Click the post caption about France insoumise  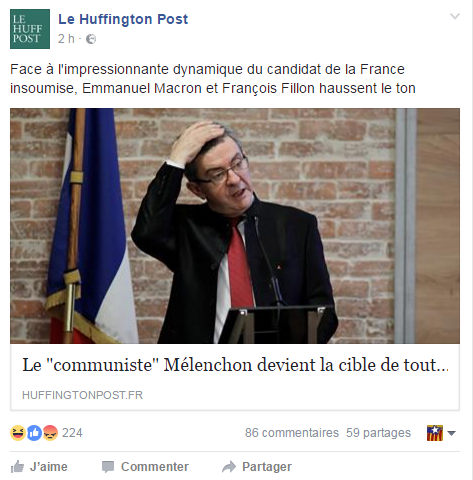pos(213,79)
